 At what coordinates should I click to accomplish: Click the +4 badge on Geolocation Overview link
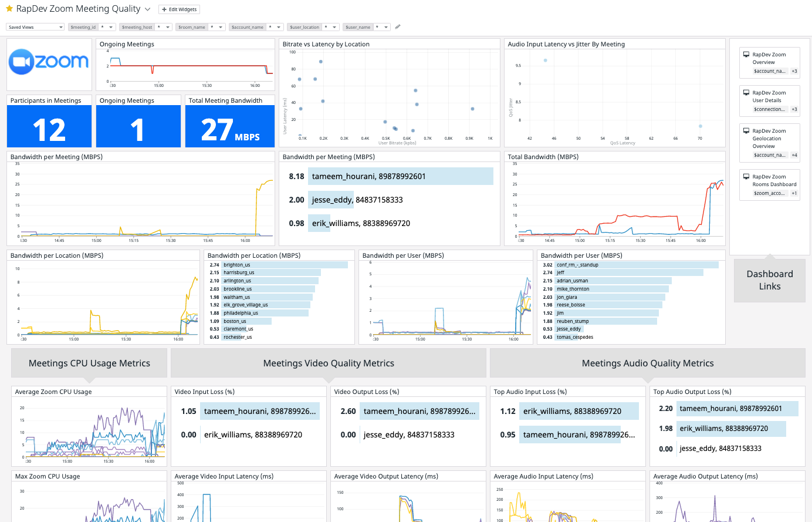click(794, 155)
